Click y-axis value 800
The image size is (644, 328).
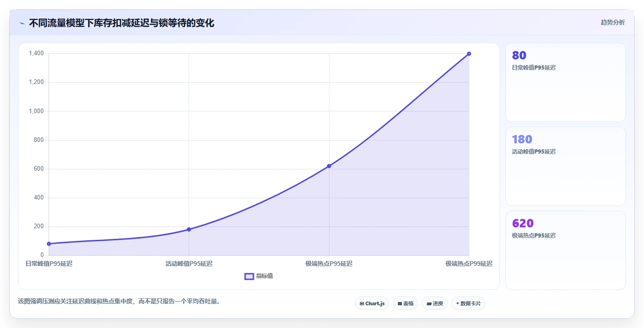(39, 140)
